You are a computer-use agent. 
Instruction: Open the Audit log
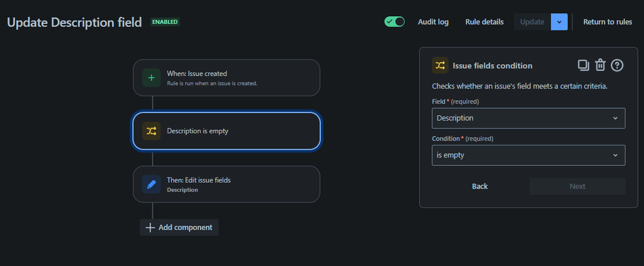[433, 21]
